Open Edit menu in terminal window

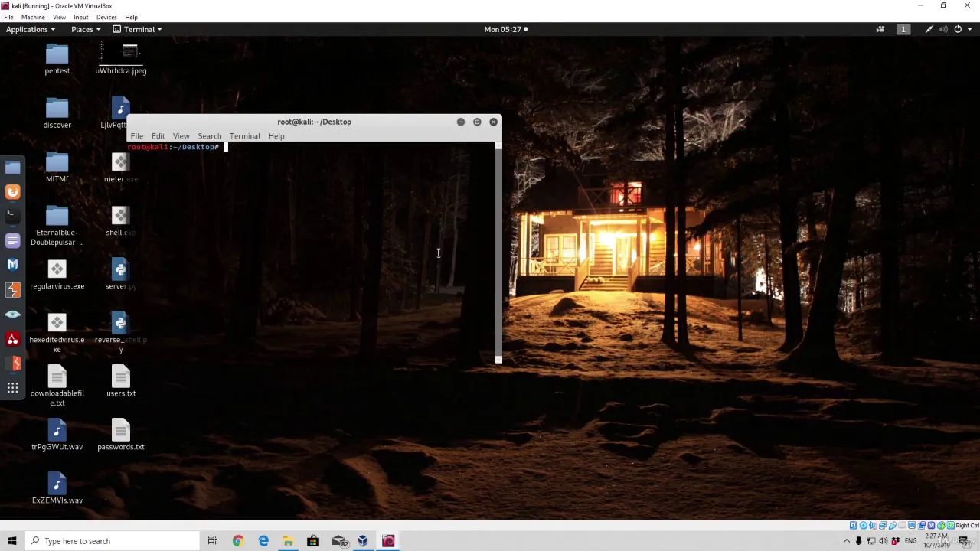[158, 136]
